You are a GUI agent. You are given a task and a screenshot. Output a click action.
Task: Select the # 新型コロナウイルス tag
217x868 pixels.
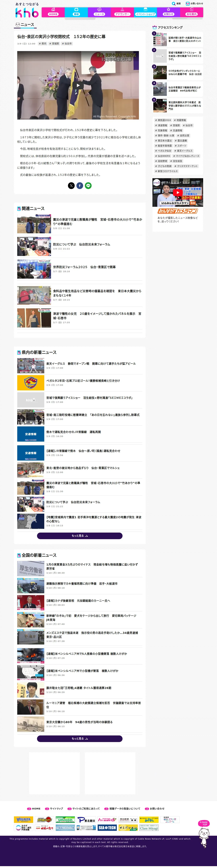pos(166,171)
